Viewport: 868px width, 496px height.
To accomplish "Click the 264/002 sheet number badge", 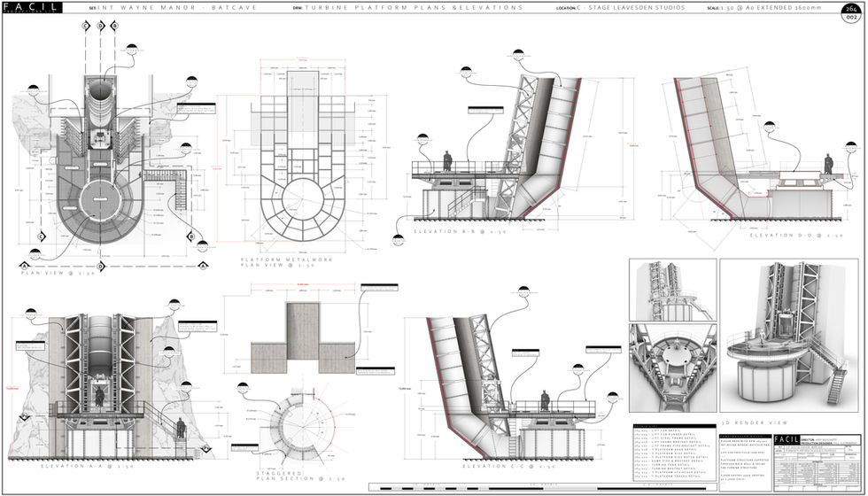I will tap(851, 13).
